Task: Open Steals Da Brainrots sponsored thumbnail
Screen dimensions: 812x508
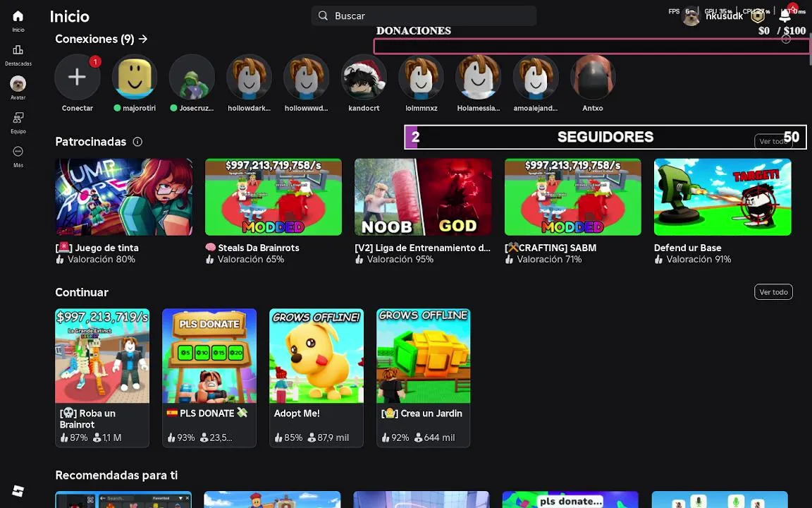Action: pyautogui.click(x=273, y=197)
